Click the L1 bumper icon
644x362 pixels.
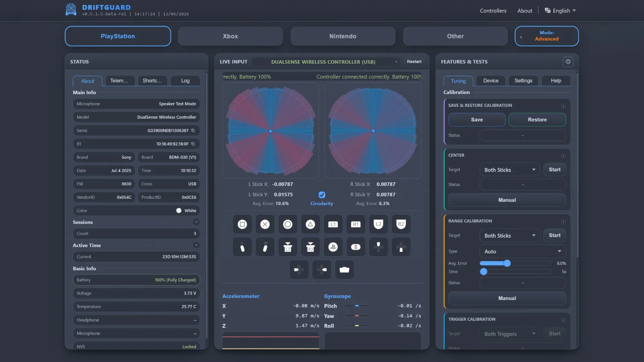click(x=333, y=224)
